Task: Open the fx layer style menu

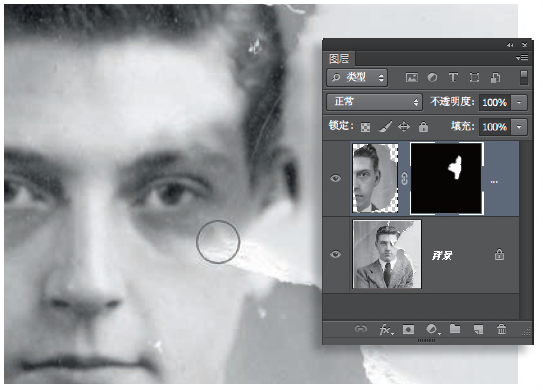Action: coord(386,329)
